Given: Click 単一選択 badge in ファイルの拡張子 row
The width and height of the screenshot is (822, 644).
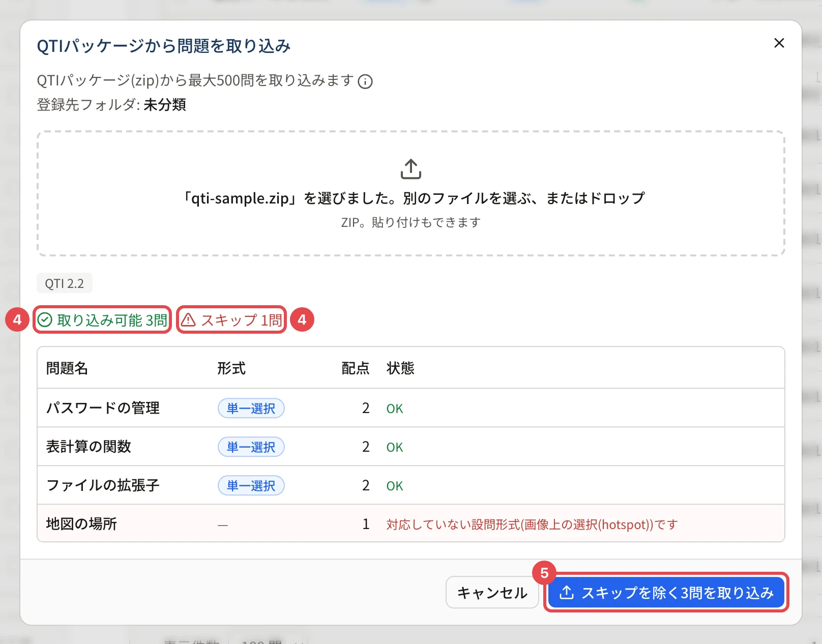Looking at the screenshot, I should 251,485.
